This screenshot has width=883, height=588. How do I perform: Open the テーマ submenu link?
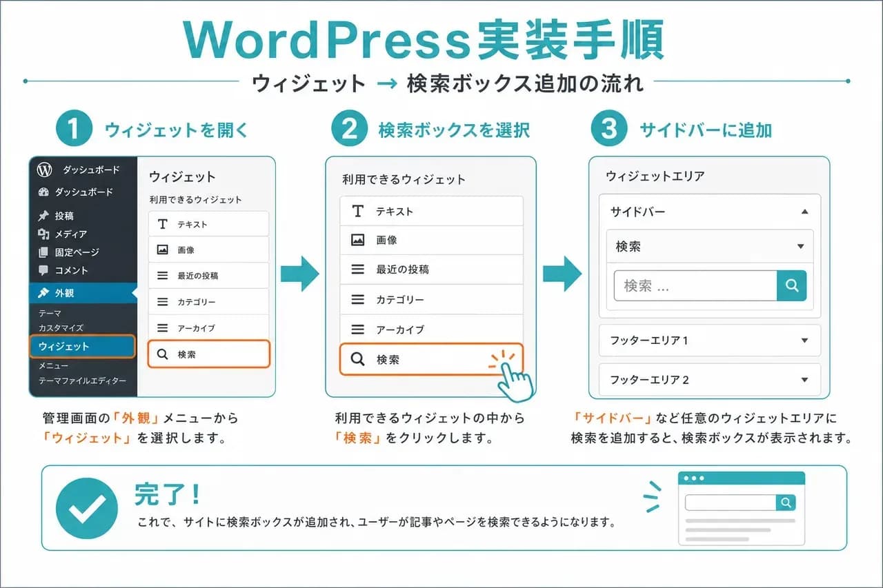[50, 314]
